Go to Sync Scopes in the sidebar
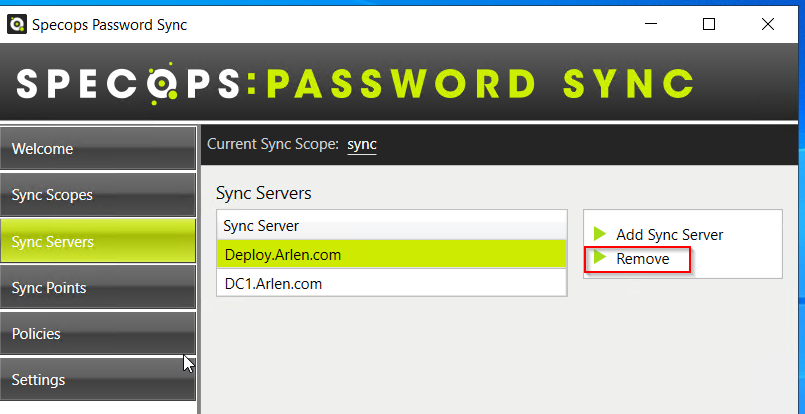 pos(98,195)
